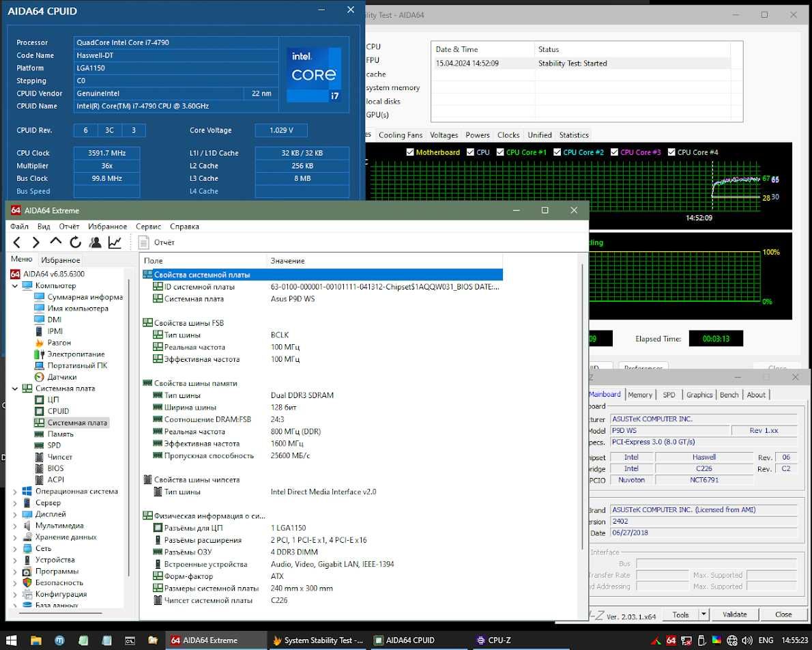Expand the Операционная система node

click(14, 492)
